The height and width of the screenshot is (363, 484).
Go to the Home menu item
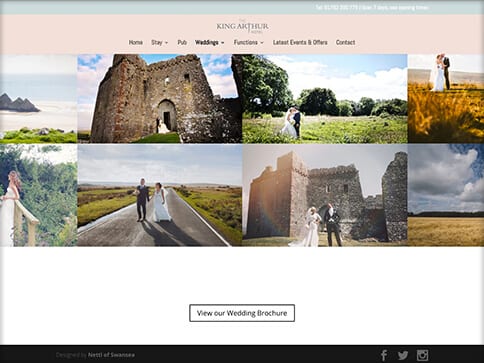[136, 42]
